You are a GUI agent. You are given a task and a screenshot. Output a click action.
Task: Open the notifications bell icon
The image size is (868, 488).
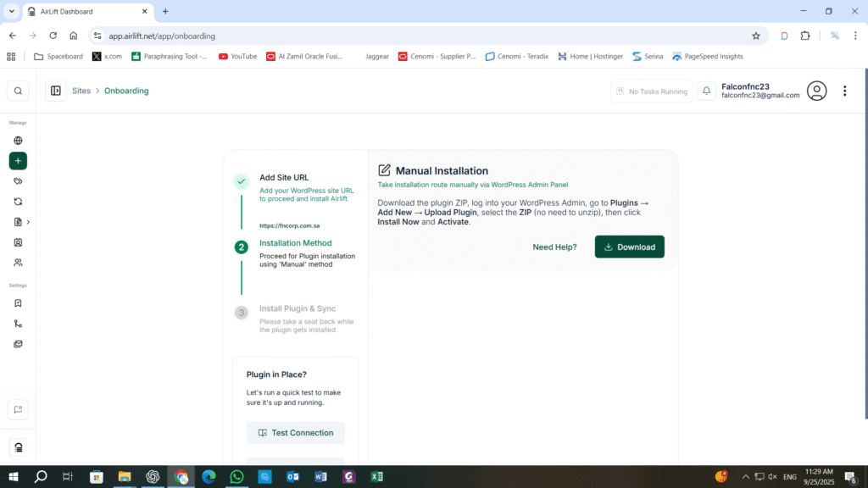pos(706,91)
